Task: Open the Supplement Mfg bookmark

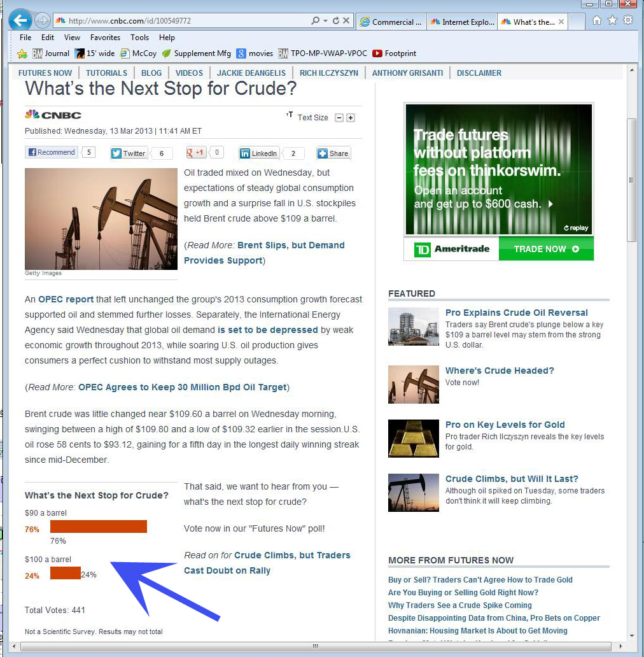Action: [197, 53]
